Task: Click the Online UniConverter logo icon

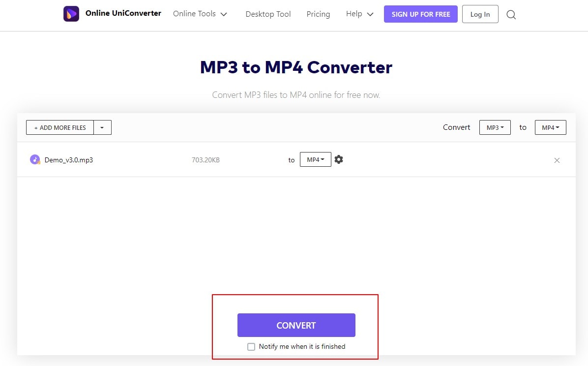Action: click(71, 14)
